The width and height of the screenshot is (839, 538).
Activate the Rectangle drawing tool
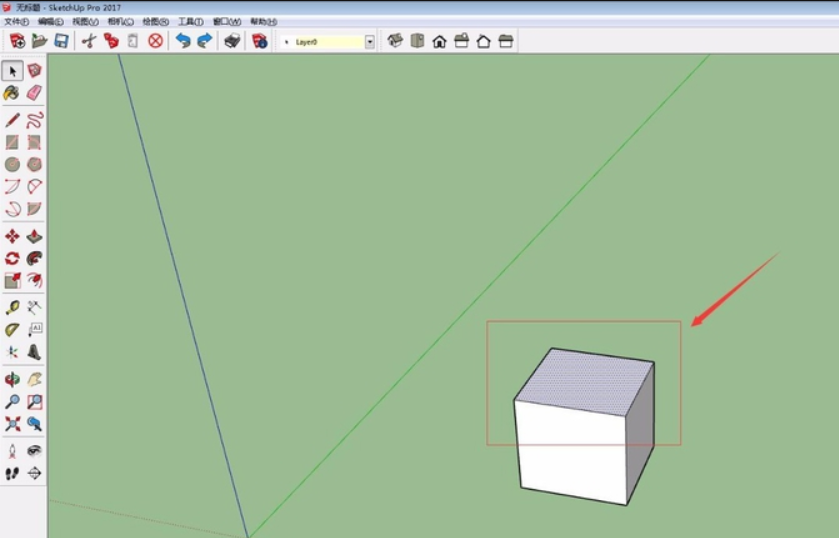pyautogui.click(x=12, y=142)
